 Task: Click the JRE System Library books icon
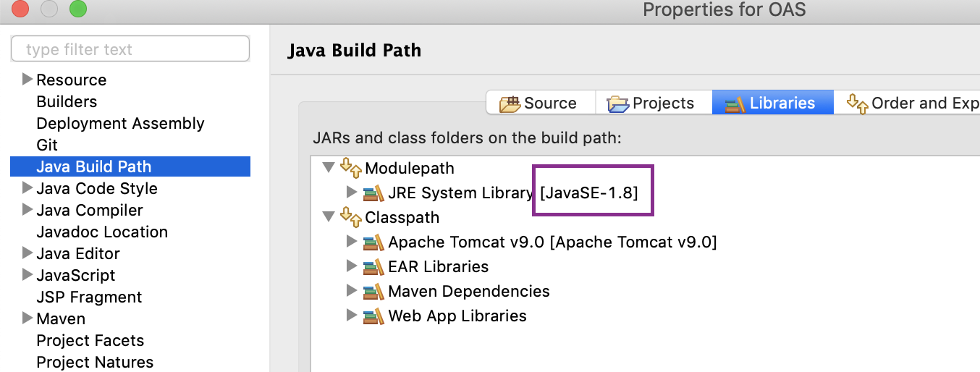pyautogui.click(x=373, y=193)
